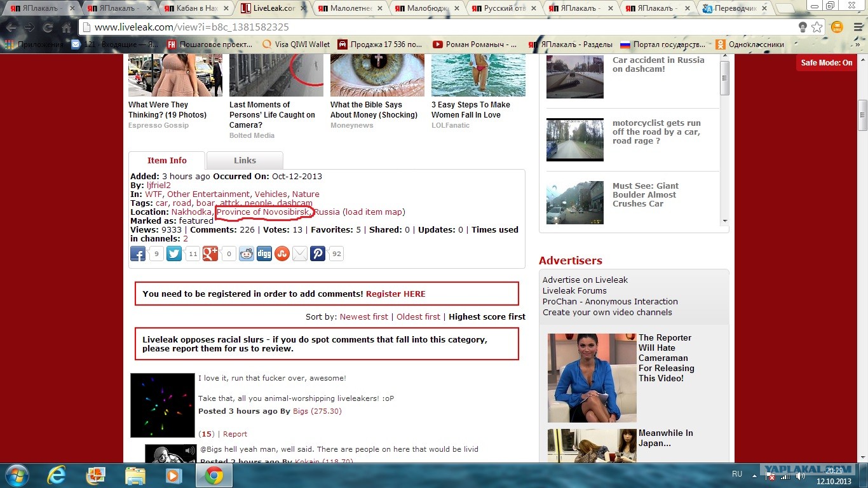This screenshot has width=868, height=488.
Task: Share the video on Facebook
Action: (138, 254)
